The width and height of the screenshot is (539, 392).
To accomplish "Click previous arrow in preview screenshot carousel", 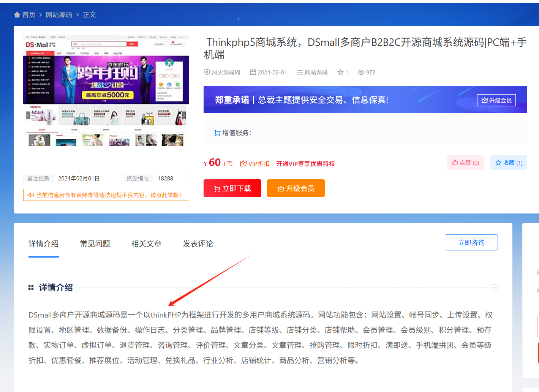I will pos(28,115).
